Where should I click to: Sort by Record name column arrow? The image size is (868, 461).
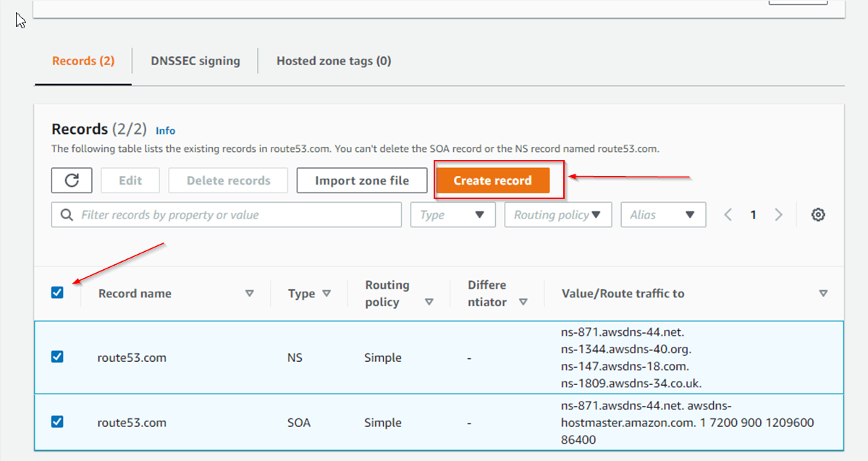pos(249,294)
